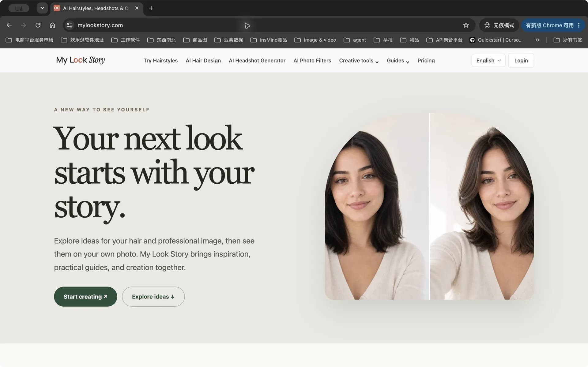588x367 pixels.
Task: Open a new tab with plus icon
Action: point(151,8)
